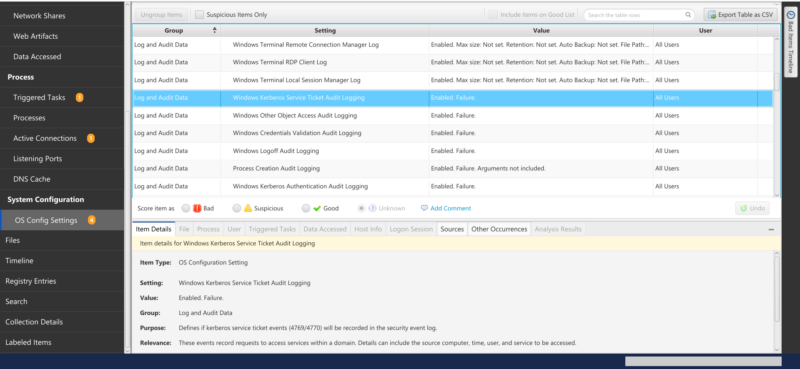Click the Ungroup Items button
800x369 pixels.
point(161,15)
